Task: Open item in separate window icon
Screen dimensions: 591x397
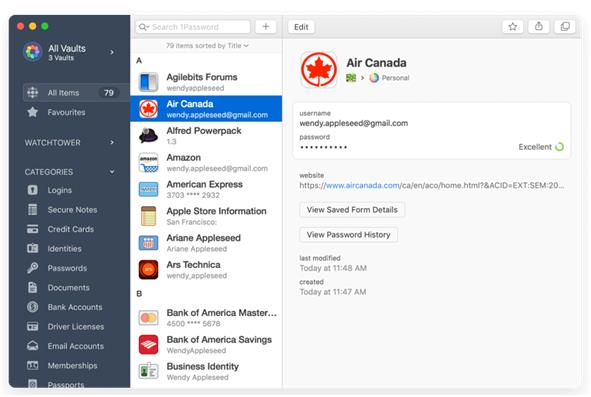Action: coord(565,27)
